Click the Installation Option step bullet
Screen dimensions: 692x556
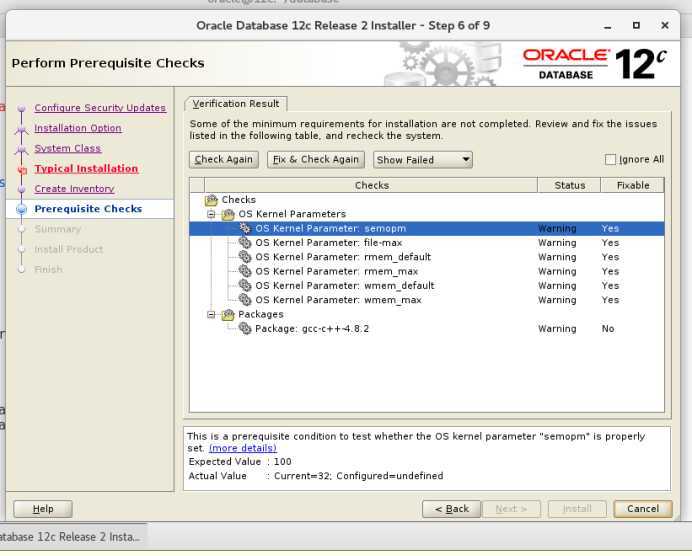pyautogui.click(x=22, y=128)
